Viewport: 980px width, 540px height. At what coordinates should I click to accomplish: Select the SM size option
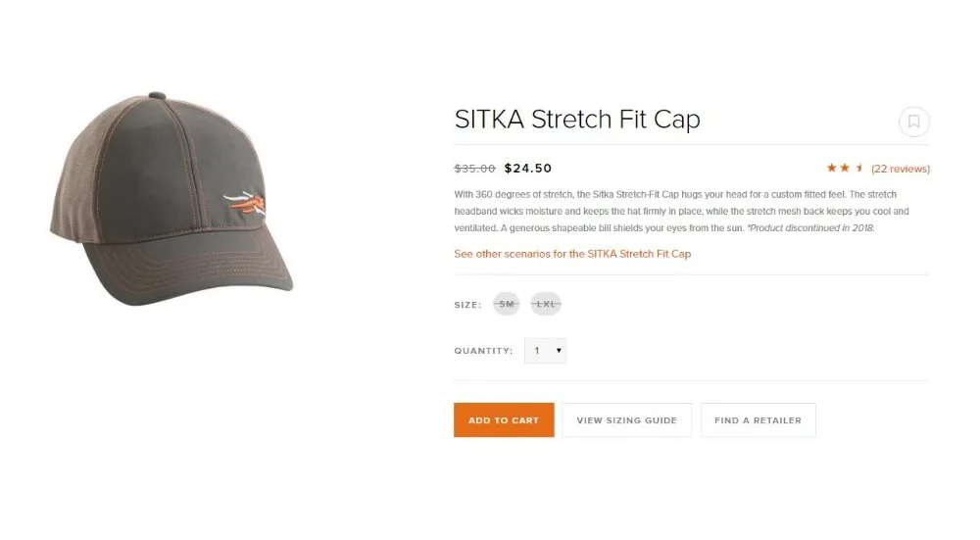coord(507,304)
